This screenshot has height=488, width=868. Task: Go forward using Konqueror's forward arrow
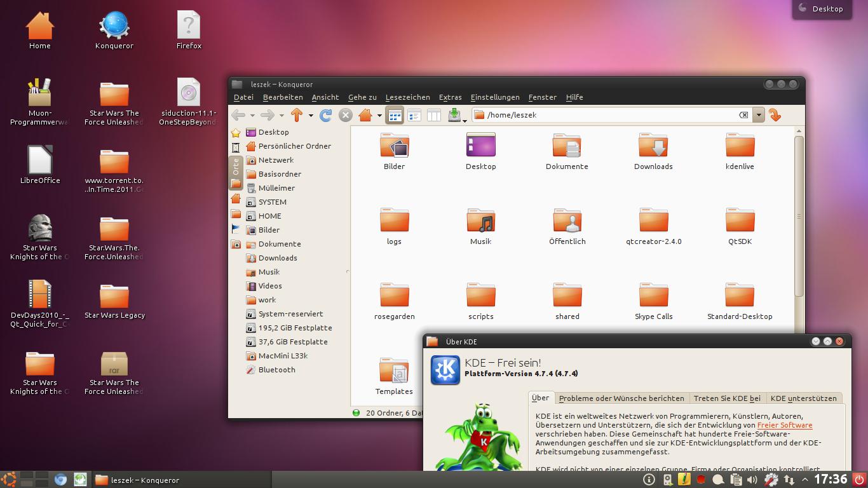tap(268, 115)
